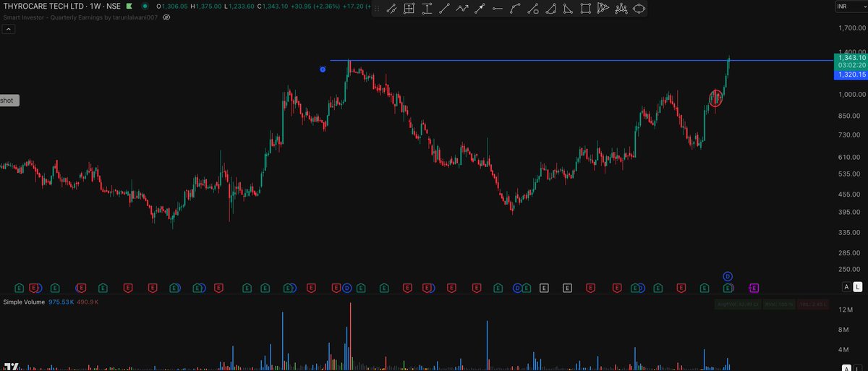Select the polyline drawing tool
The image size is (868, 371).
point(515,9)
